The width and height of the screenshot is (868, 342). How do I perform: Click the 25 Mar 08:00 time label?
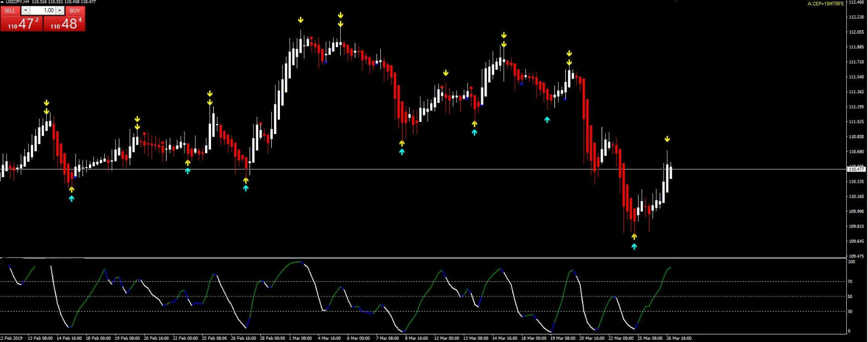pos(650,338)
